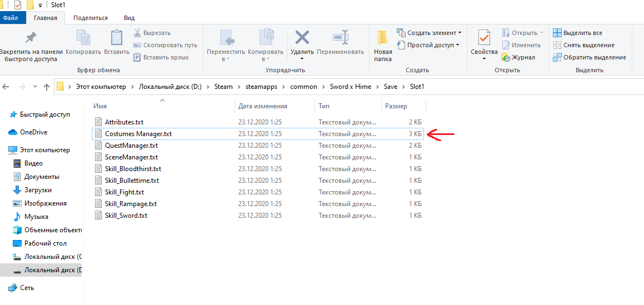
Task: Click the Up arrow navigation icon
Action: click(x=46, y=87)
